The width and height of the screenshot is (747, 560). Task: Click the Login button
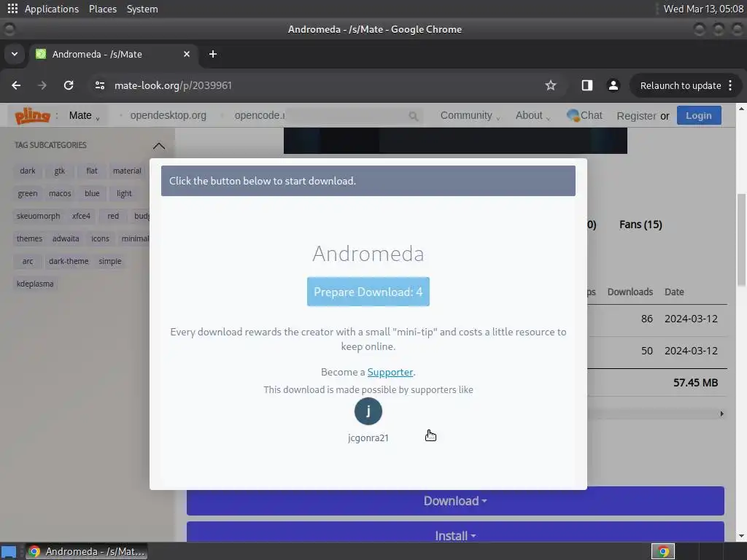pos(698,116)
